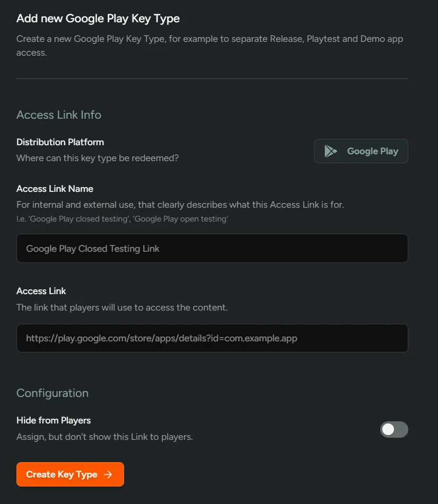
Task: Focus the Google Play Closed Testing Link field
Action: [212, 249]
